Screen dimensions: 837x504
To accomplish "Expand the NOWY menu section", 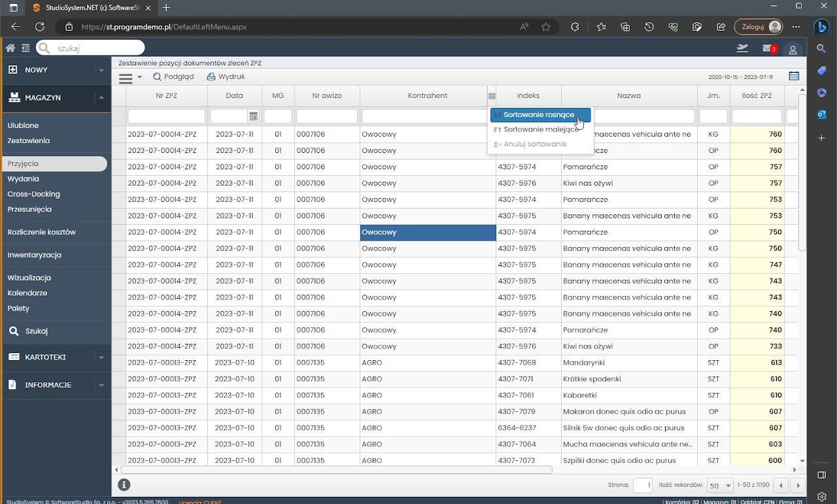I will [101, 70].
